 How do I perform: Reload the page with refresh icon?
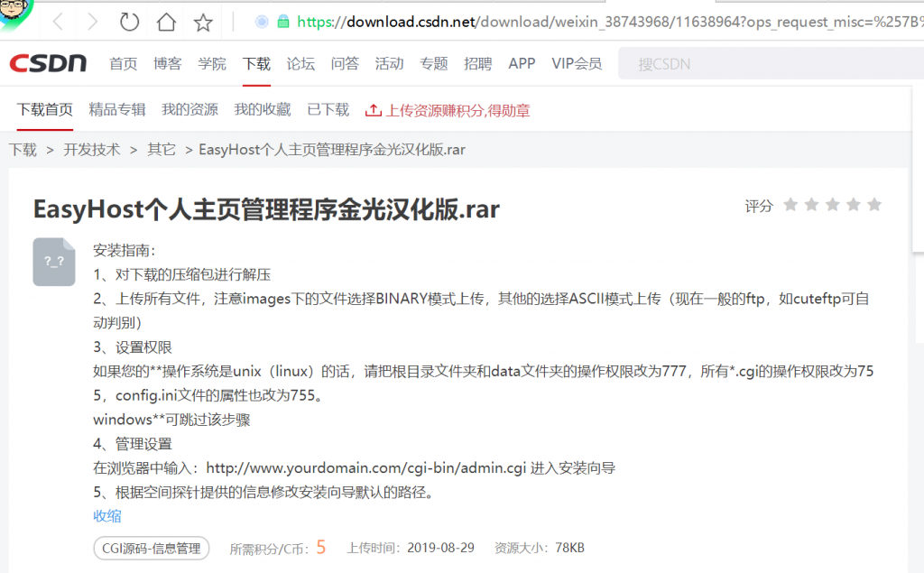(129, 23)
